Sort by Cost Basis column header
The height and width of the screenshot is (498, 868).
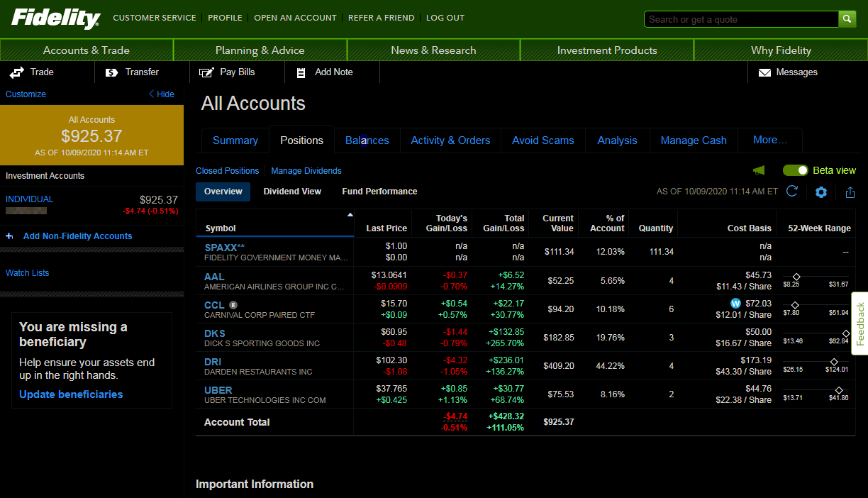click(750, 228)
